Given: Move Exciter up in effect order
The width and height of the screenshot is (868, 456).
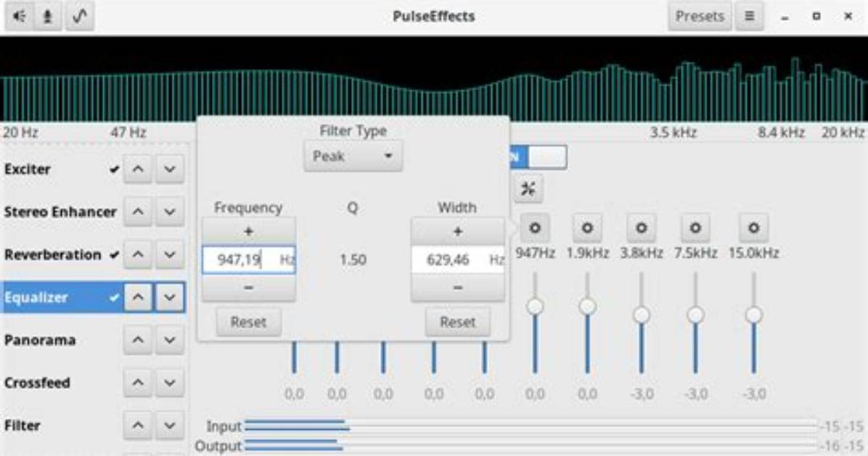Looking at the screenshot, I should 138,169.
